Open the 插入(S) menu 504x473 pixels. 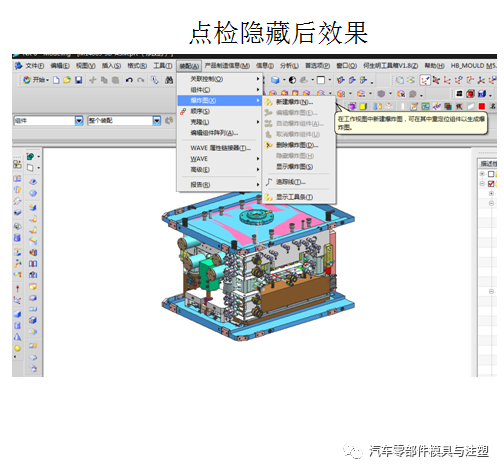111,66
